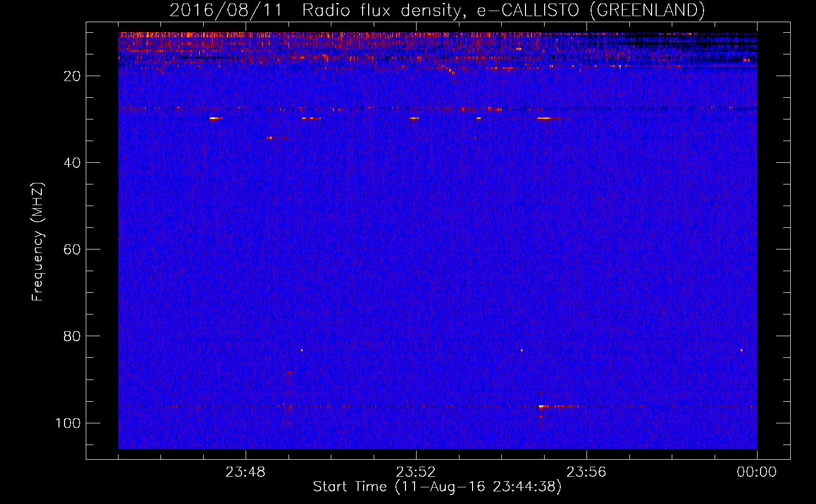The height and width of the screenshot is (504, 816).
Task: Click the 40 MHz frequency tick label
Action: coord(72,163)
